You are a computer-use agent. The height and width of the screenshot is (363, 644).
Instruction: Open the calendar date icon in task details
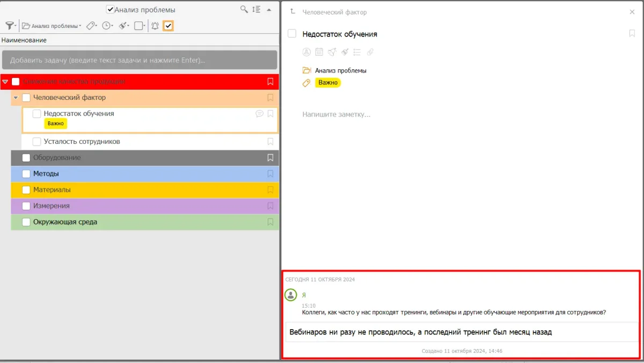[x=319, y=52]
